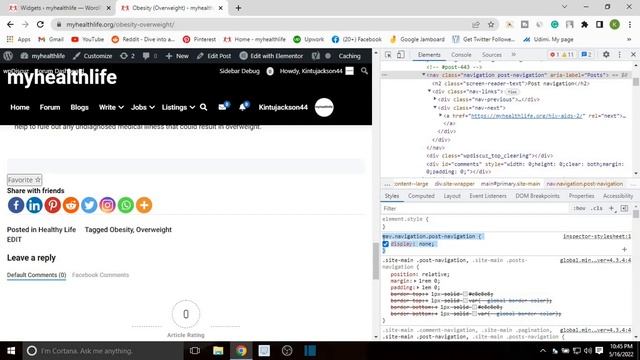Open the Computed styles tab

pyautogui.click(x=421, y=196)
